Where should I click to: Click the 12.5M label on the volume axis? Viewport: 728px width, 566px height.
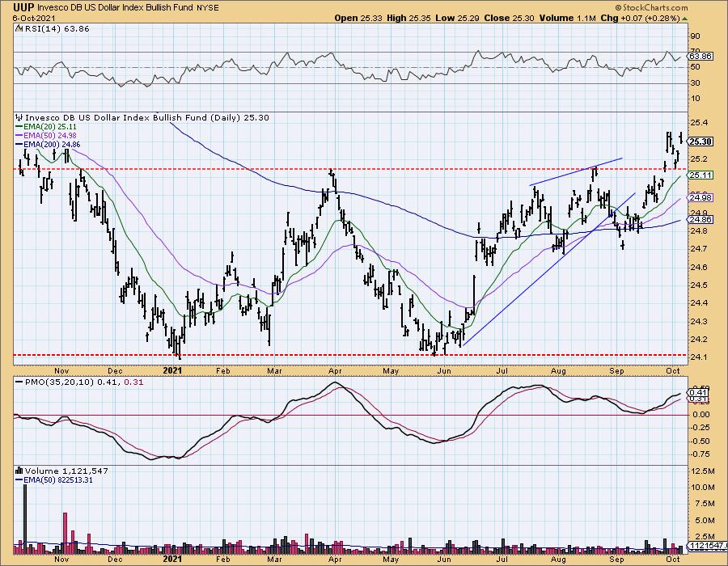(x=704, y=471)
